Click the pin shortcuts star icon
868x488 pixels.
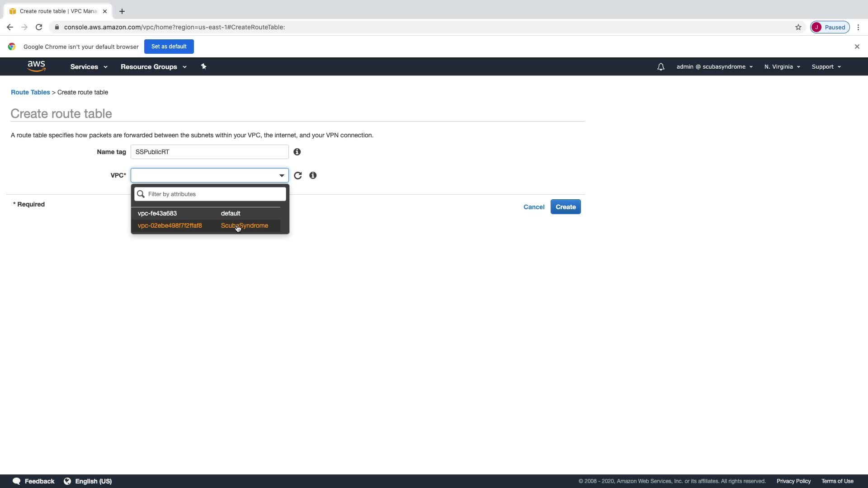pos(203,66)
